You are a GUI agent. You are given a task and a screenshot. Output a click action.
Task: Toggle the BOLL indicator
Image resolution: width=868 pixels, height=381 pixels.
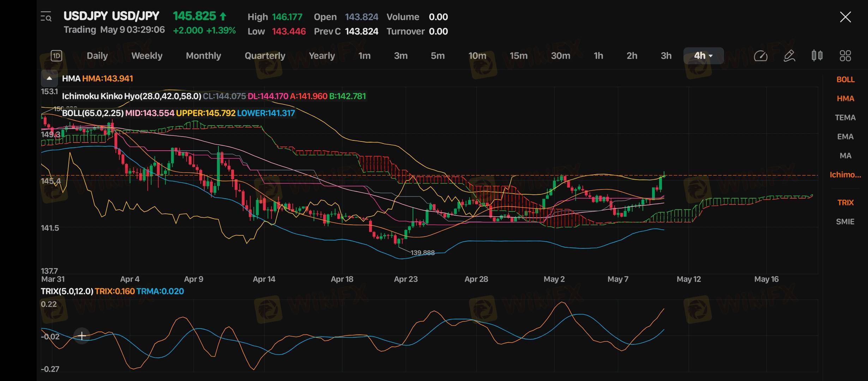(x=845, y=80)
